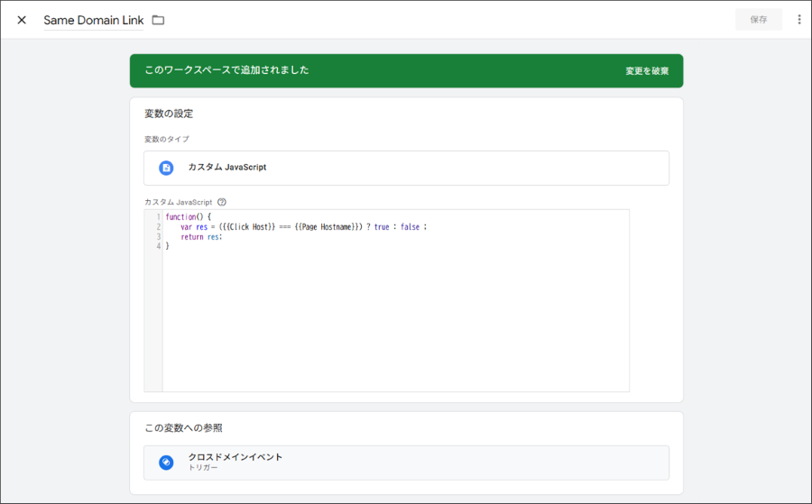Viewport: 812px width, 504px height.
Task: Click code line 1 with function() {
Action: pyautogui.click(x=189, y=216)
